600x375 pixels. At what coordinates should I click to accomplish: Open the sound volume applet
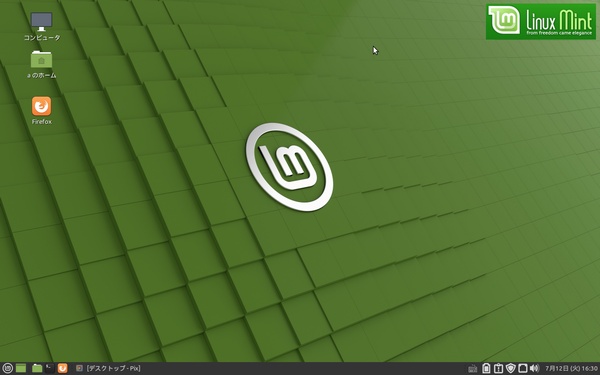point(534,368)
